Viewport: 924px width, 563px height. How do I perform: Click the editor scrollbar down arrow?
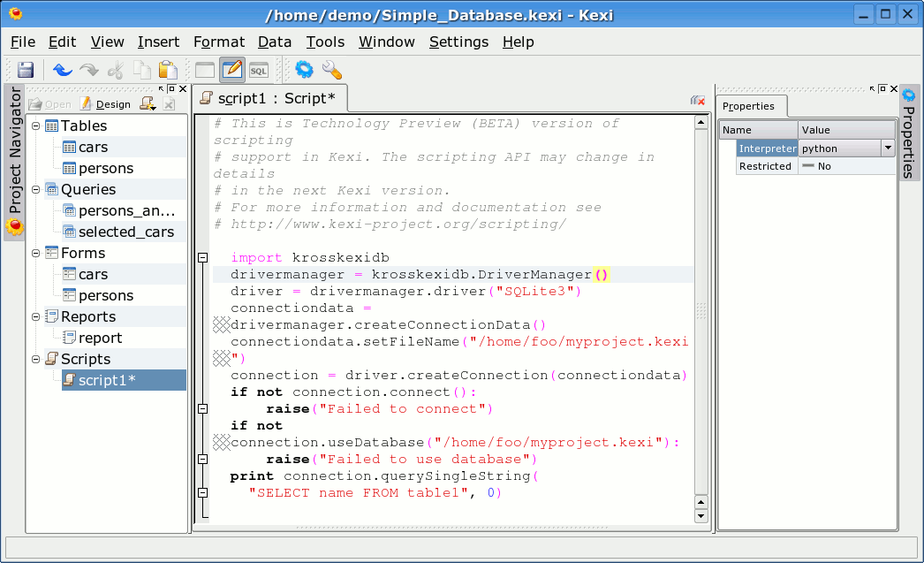point(701,515)
